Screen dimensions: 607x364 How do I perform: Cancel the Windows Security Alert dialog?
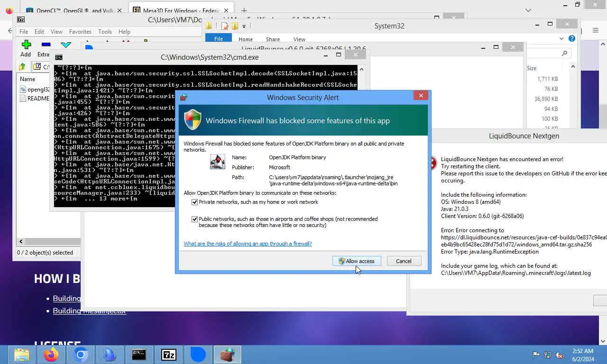pos(404,261)
